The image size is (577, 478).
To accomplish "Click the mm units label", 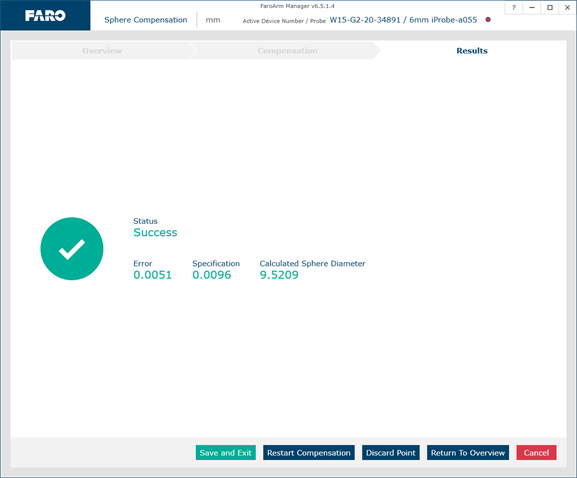I will [213, 20].
